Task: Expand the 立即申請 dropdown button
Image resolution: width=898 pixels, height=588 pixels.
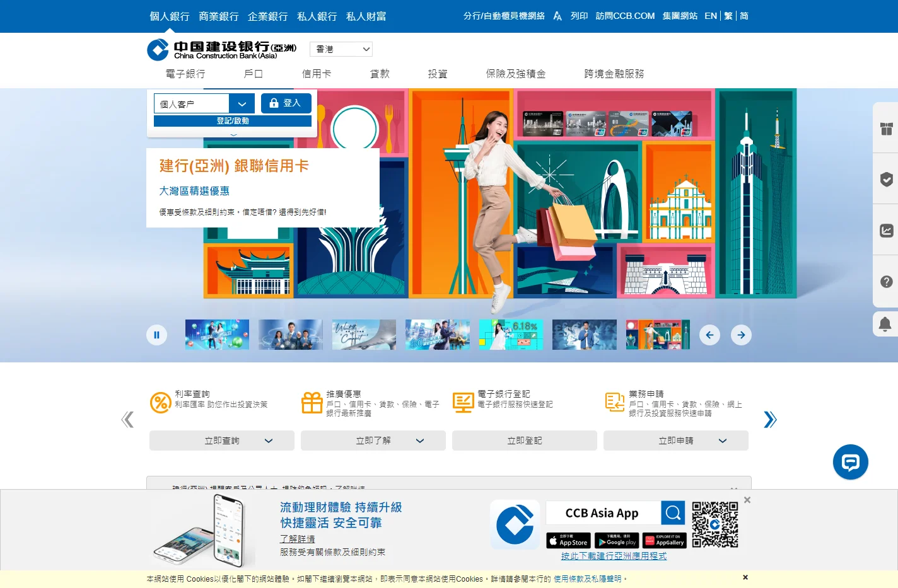Action: (x=676, y=441)
